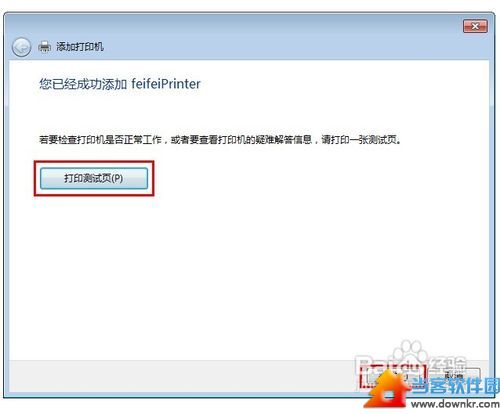Viewport: 500px width, 414px height.
Task: Click the 当客软件园 blue watermark text
Action: coord(456,387)
